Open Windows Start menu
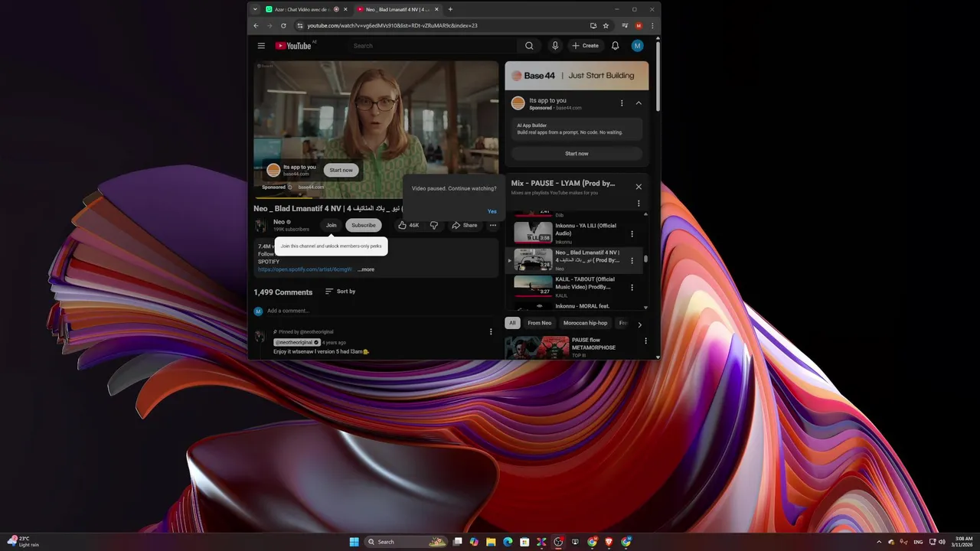This screenshot has width=980, height=551. [354, 542]
